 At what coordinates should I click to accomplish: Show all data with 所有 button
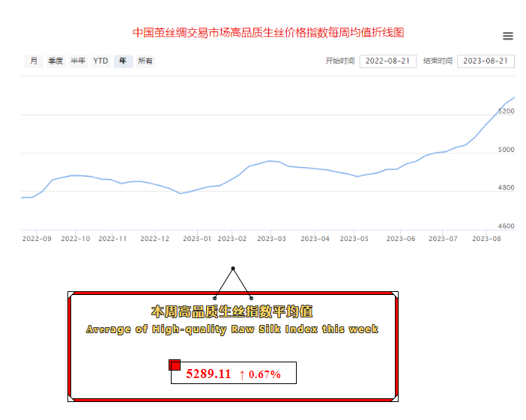(x=145, y=61)
